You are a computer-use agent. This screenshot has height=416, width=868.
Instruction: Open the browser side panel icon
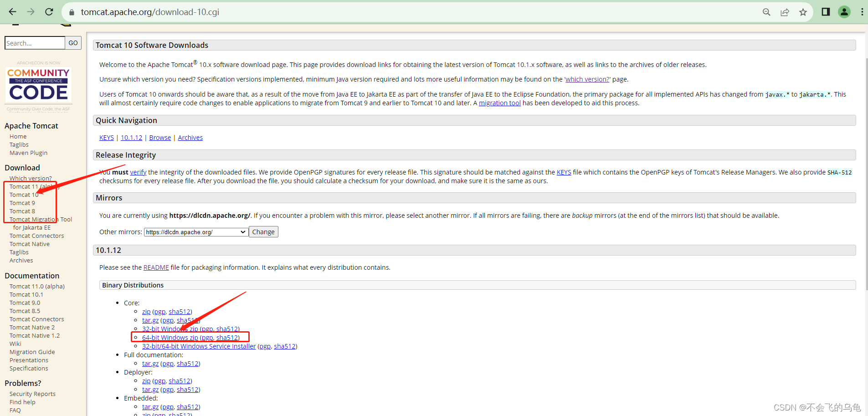pos(826,12)
